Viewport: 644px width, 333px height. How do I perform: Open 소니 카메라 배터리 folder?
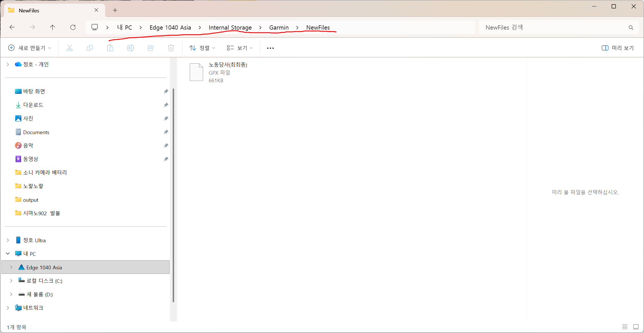coord(45,172)
